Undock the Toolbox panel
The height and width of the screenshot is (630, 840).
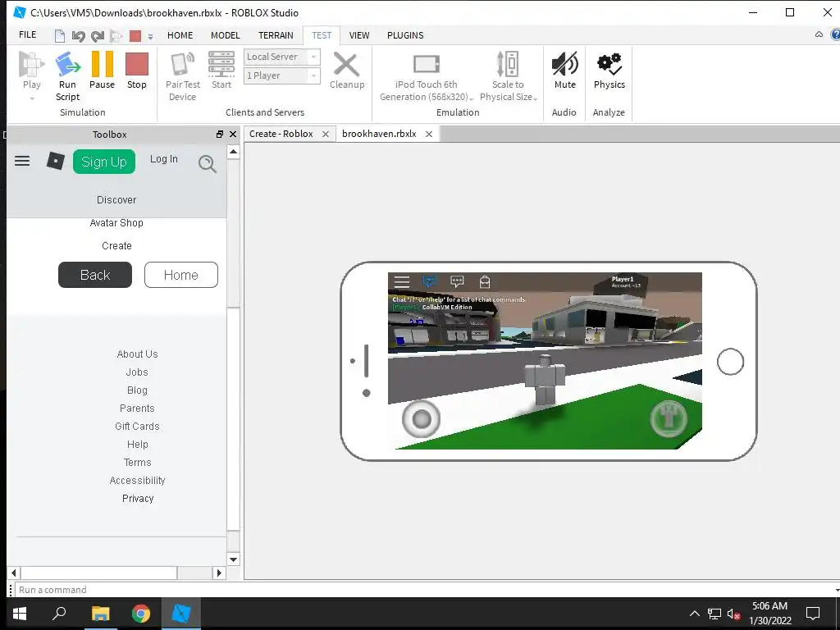(220, 135)
